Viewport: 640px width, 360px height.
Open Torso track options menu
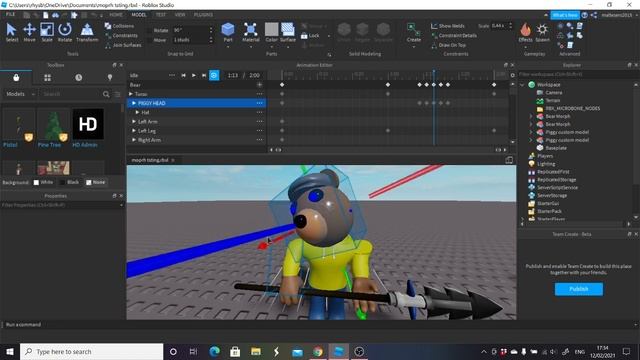(x=259, y=94)
